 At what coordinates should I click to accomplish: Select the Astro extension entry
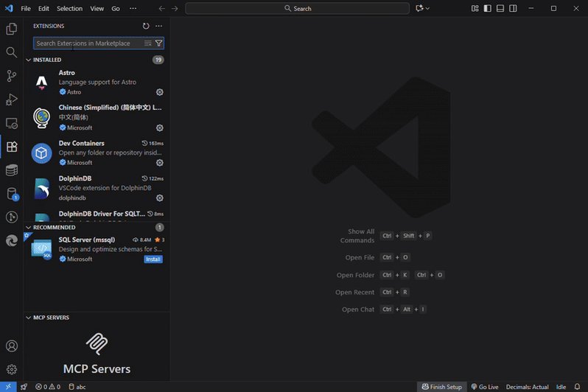click(x=97, y=82)
